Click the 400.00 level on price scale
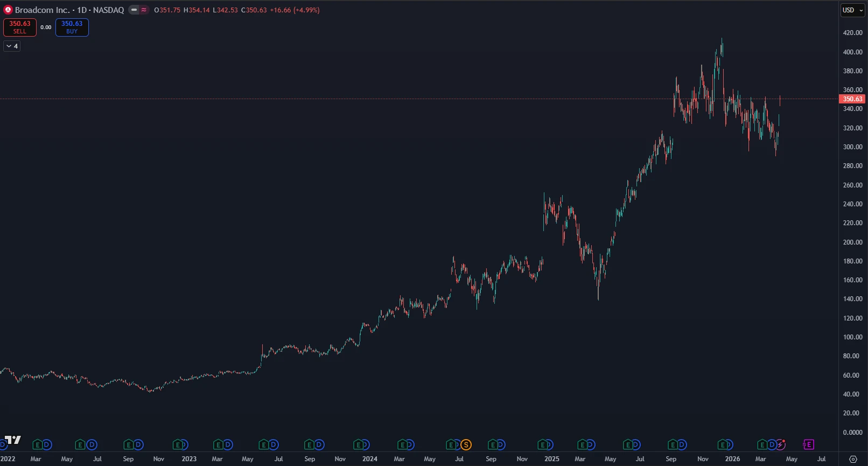This screenshot has width=868, height=466. click(852, 52)
